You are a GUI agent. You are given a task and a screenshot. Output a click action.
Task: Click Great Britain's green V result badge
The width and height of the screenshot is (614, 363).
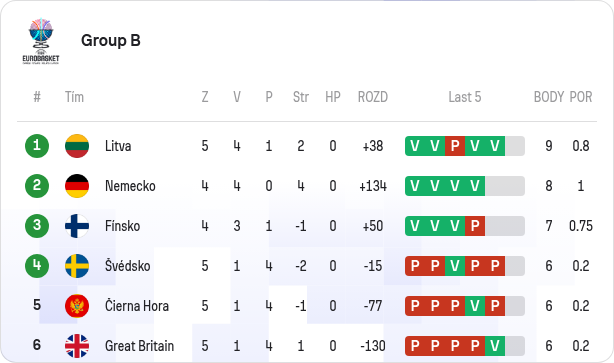click(495, 346)
